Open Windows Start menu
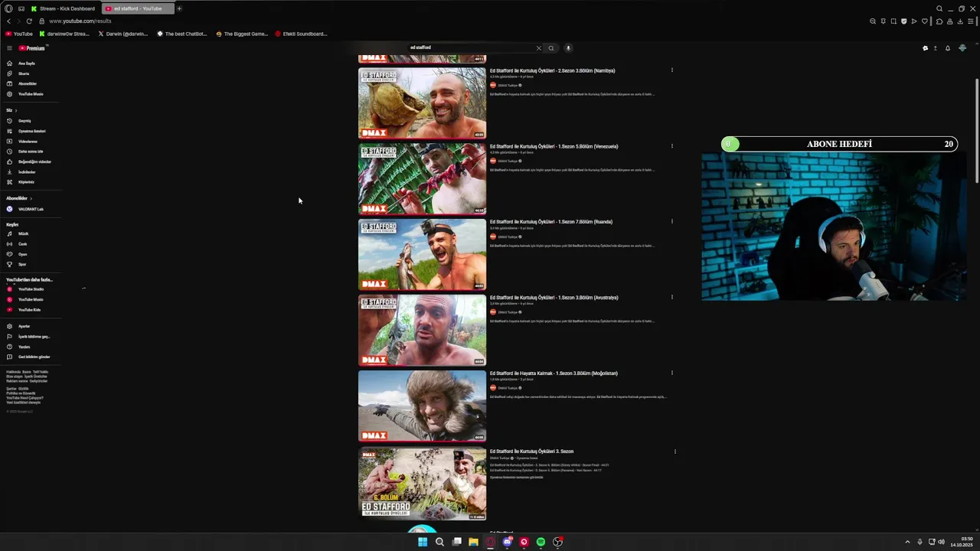This screenshot has width=980, height=551. (423, 542)
